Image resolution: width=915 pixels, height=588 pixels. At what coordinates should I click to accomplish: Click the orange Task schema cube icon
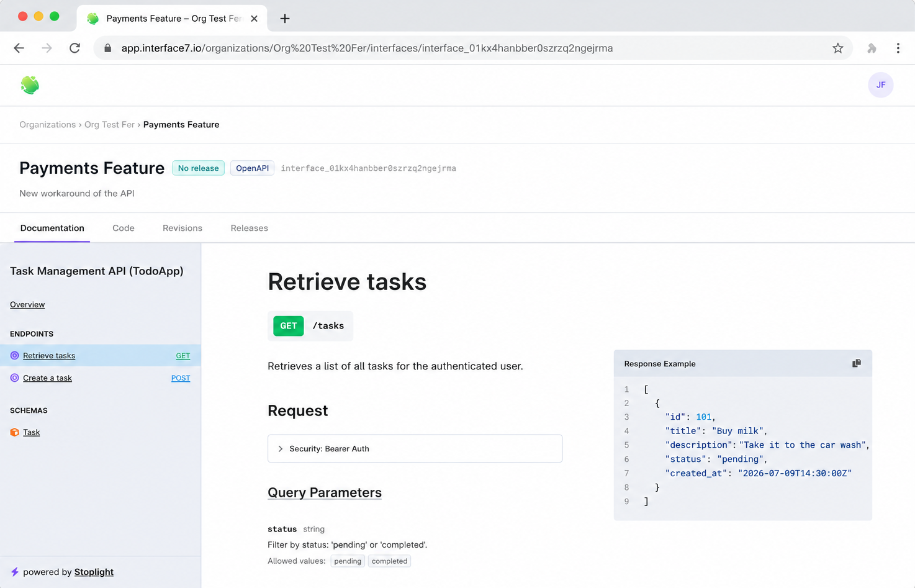pos(14,432)
